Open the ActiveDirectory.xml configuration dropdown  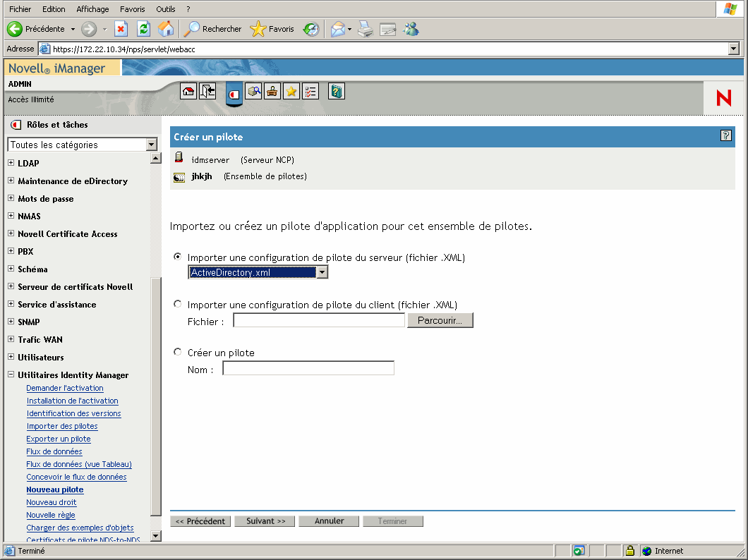[322, 271]
